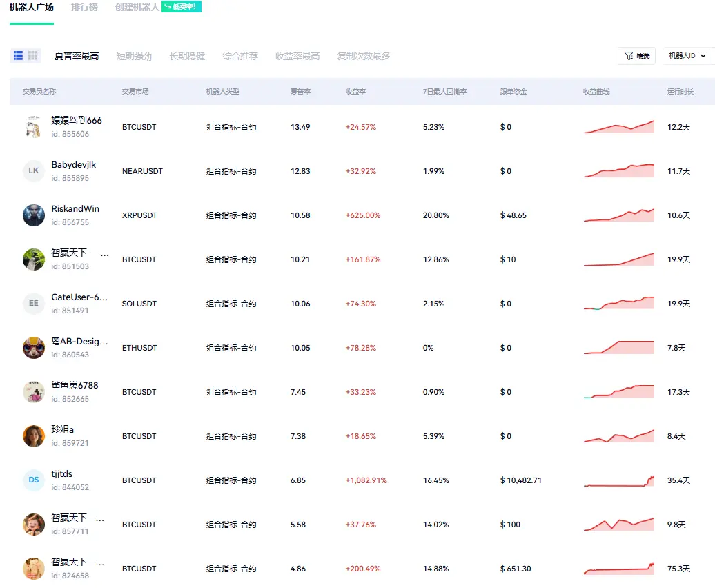Select 长期稳健 sorting tab

187,56
